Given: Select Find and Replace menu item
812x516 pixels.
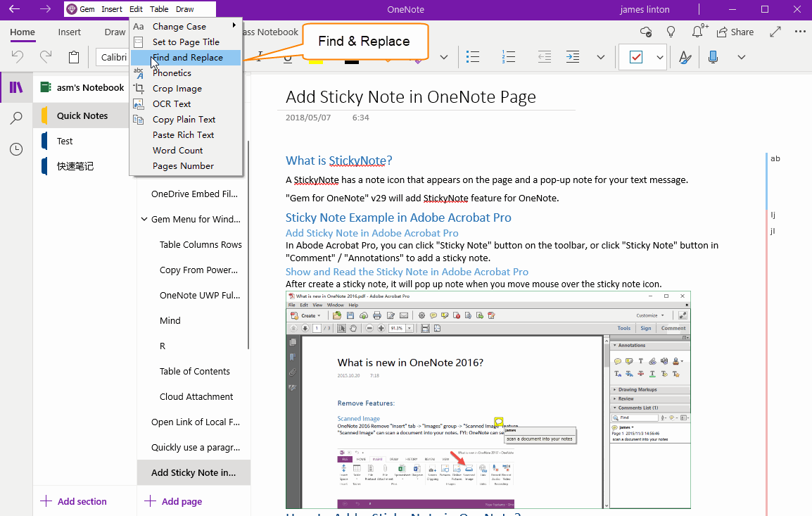Looking at the screenshot, I should click(x=186, y=58).
